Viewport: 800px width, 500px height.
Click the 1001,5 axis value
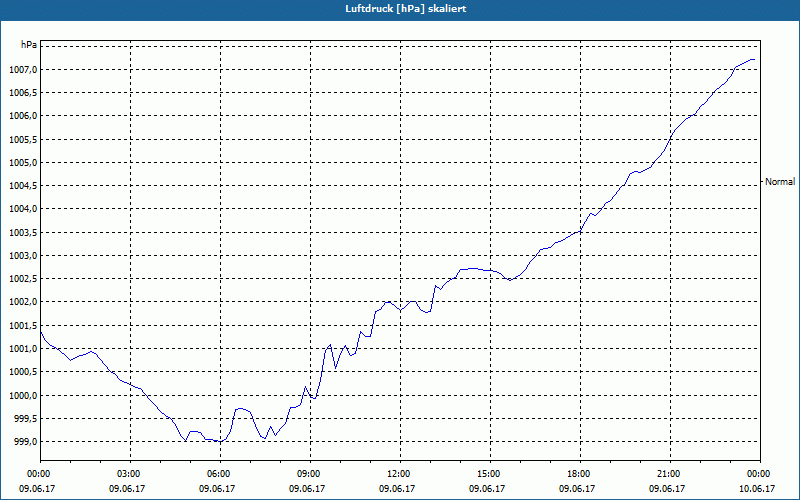click(23, 326)
